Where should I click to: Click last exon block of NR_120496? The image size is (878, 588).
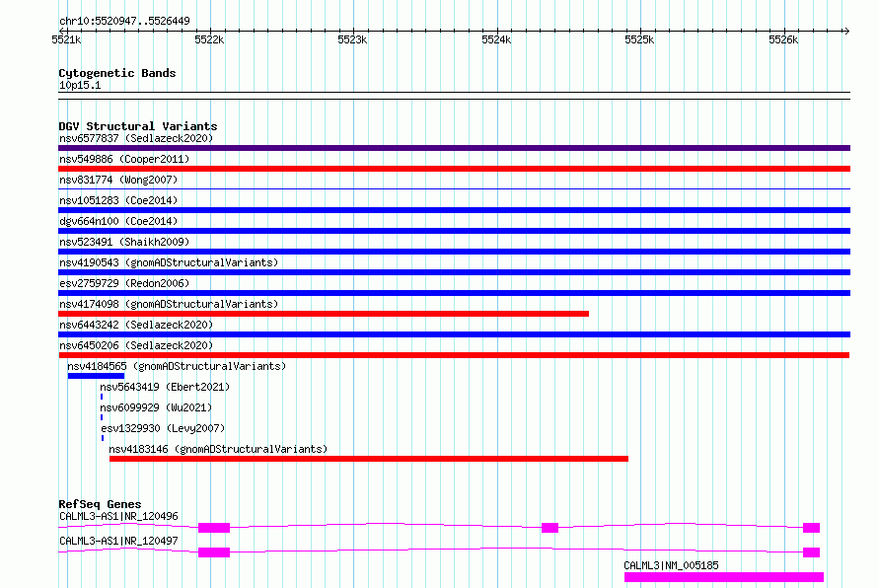pyautogui.click(x=811, y=528)
